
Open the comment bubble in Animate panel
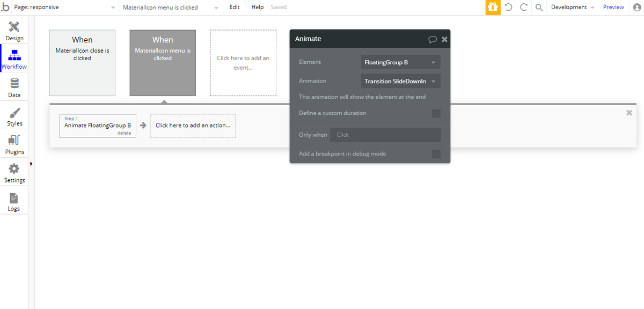(x=433, y=39)
